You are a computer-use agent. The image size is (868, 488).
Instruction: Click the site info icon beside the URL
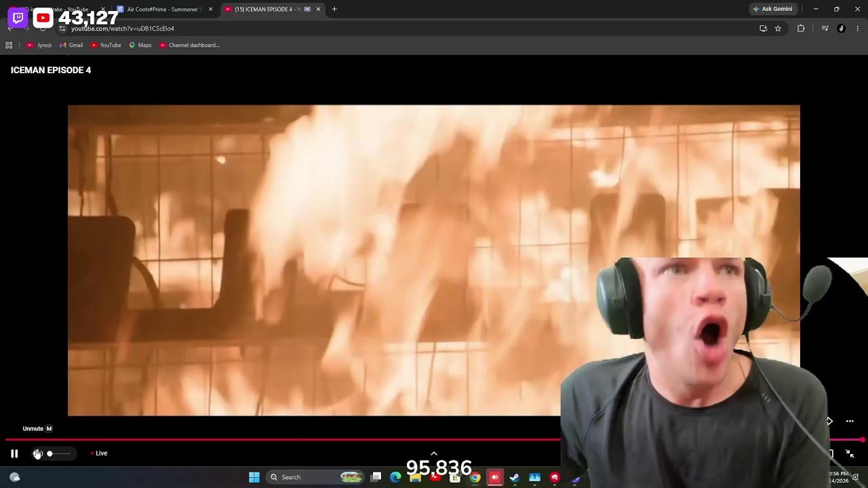[x=62, y=28]
